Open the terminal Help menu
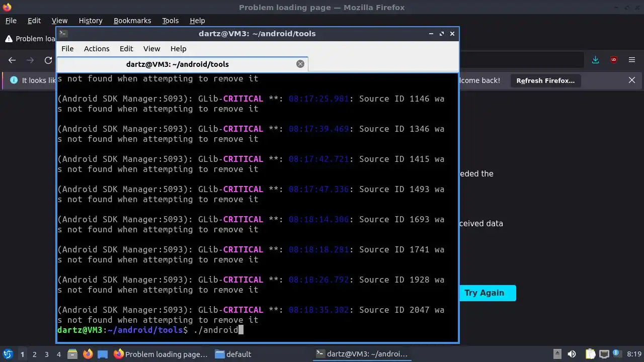This screenshot has width=644, height=362. pos(179,49)
